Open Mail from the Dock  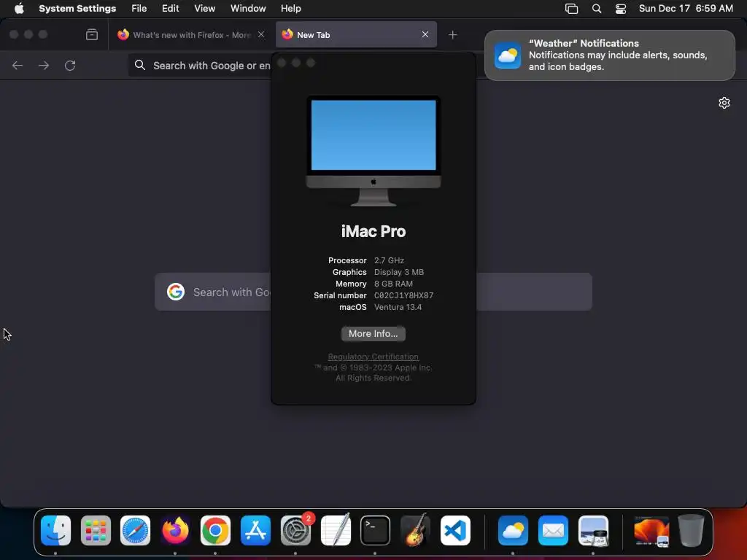(553, 531)
